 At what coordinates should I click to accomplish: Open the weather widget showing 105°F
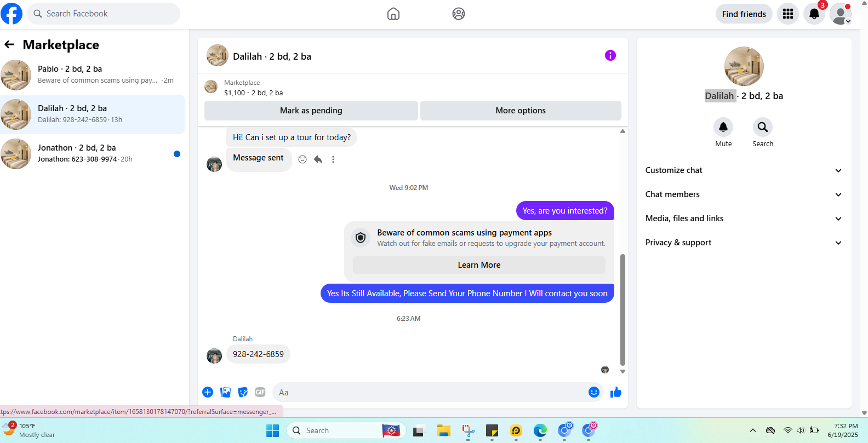(28, 430)
